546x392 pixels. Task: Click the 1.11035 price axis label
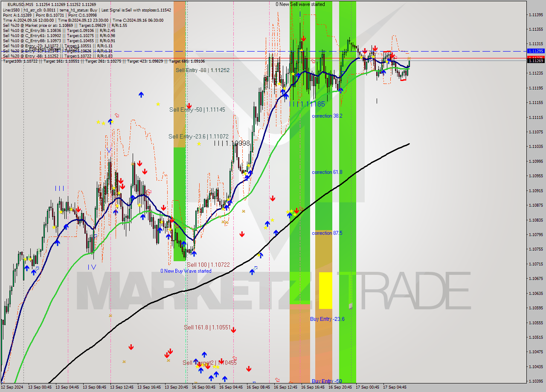[x=536, y=147]
